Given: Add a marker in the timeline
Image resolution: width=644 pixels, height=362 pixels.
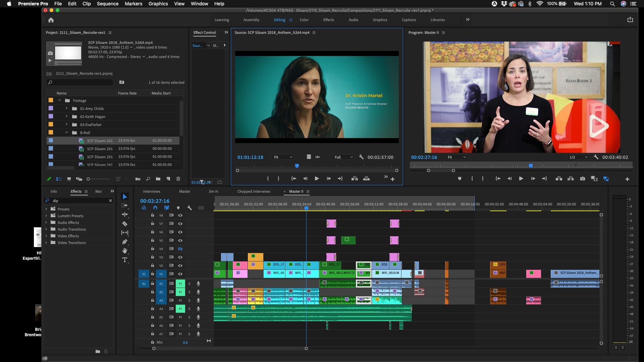Looking at the screenshot, I should pyautogui.click(x=178, y=208).
